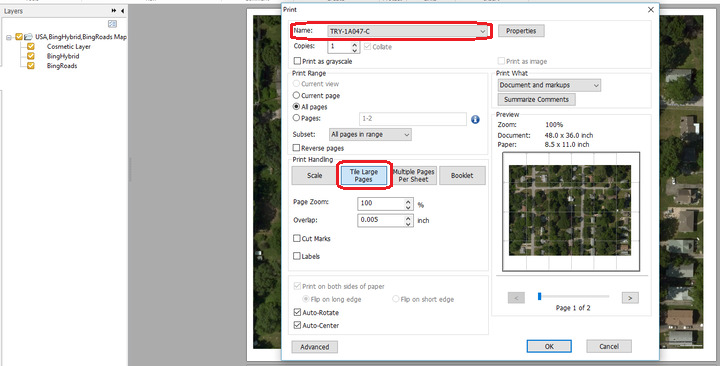Cancel the Print dialog
This screenshot has height=366, width=720.
[x=609, y=346]
